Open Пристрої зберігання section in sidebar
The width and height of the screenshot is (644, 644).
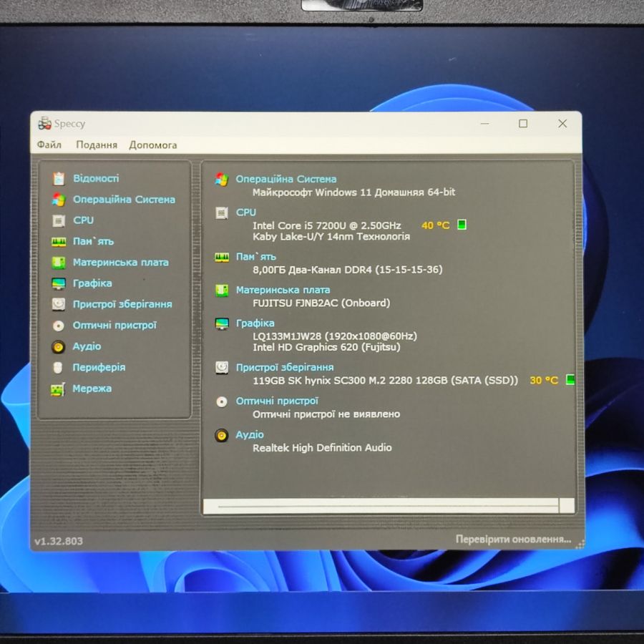click(122, 304)
